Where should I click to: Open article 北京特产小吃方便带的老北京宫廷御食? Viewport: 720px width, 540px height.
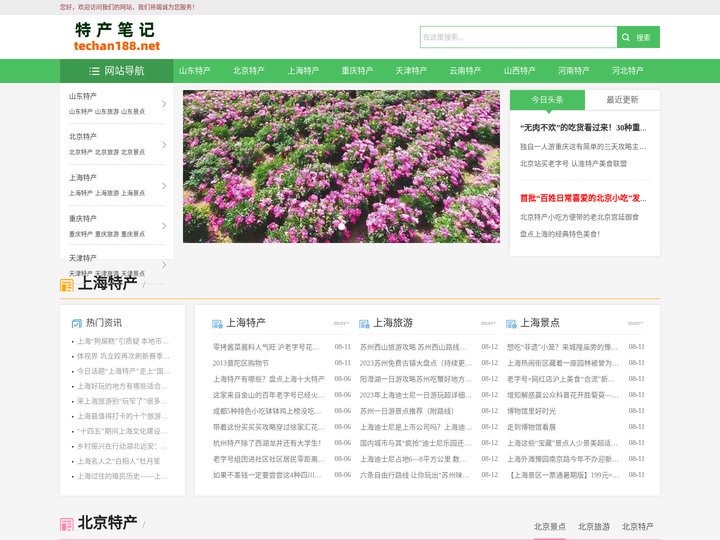579,217
